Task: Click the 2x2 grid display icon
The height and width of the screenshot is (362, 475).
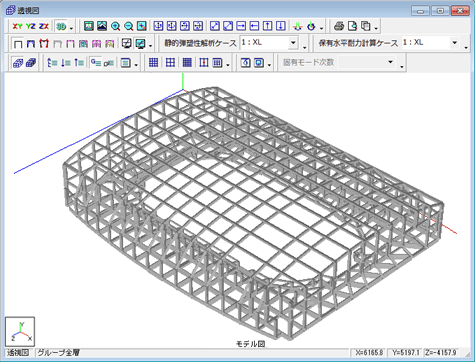Action: pyautogui.click(x=170, y=62)
